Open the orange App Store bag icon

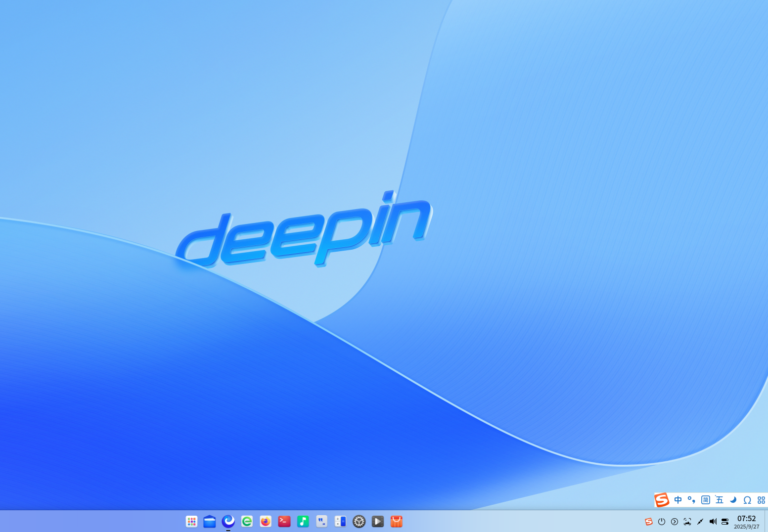coord(397,521)
